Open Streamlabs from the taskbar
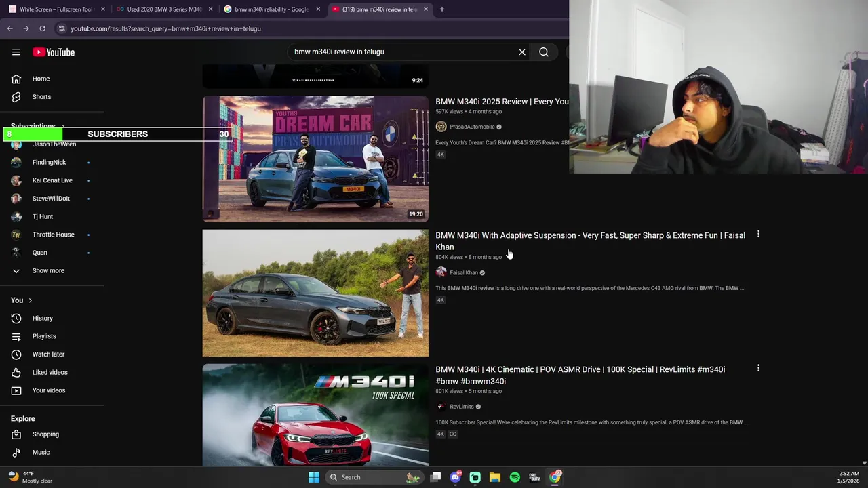The width and height of the screenshot is (868, 488). tap(475, 477)
